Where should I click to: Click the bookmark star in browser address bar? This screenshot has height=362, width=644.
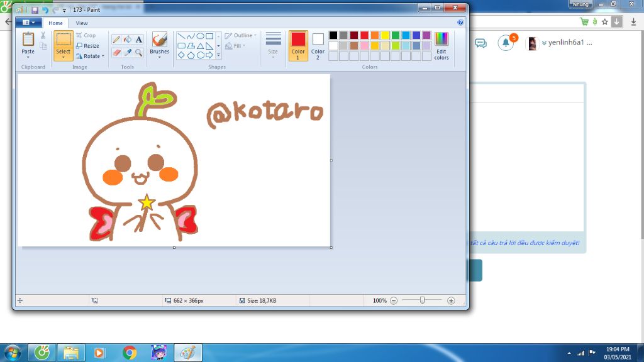(x=604, y=22)
